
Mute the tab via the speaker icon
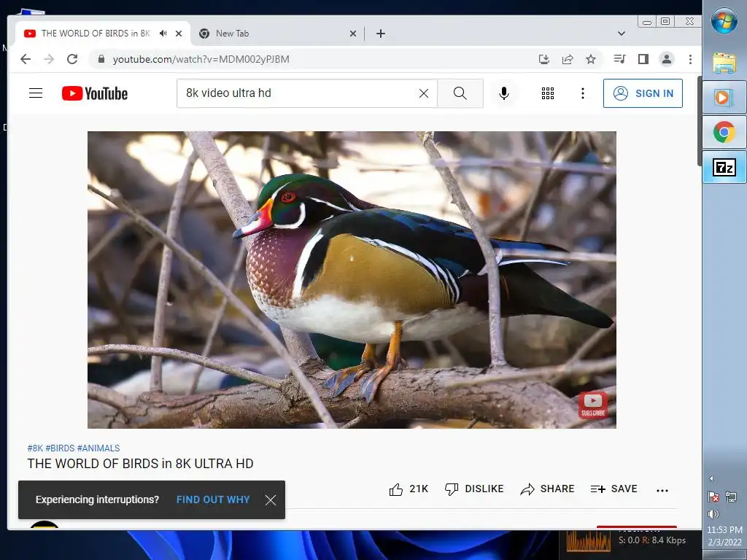coord(163,34)
